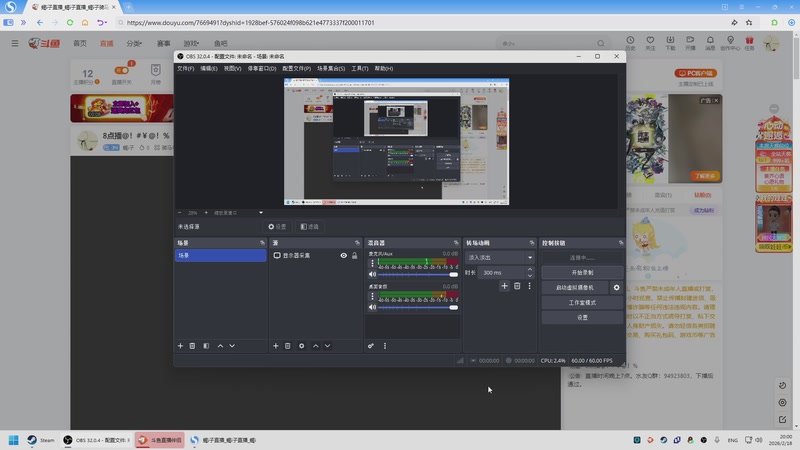
Task: Remove the transition with the trash icon
Action: pyautogui.click(x=517, y=286)
